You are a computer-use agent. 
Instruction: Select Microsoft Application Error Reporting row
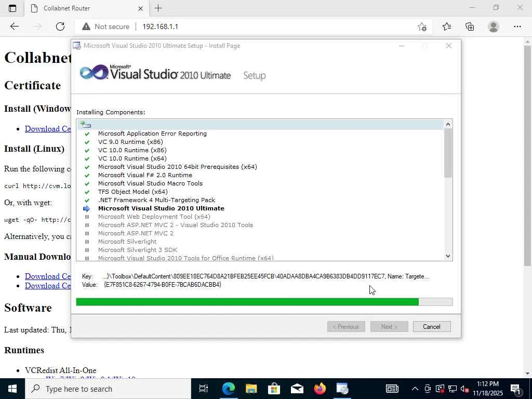coord(261,134)
